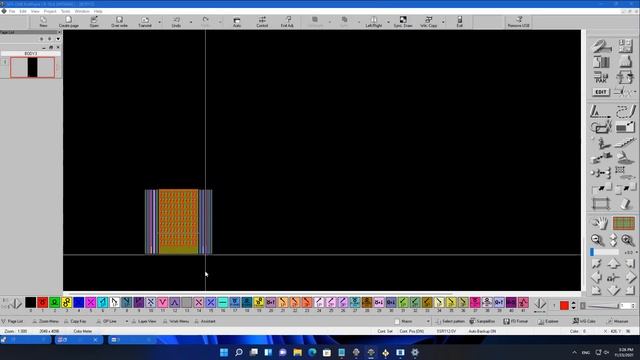Click the Copy Key button
The image size is (640, 360).
(x=75, y=322)
